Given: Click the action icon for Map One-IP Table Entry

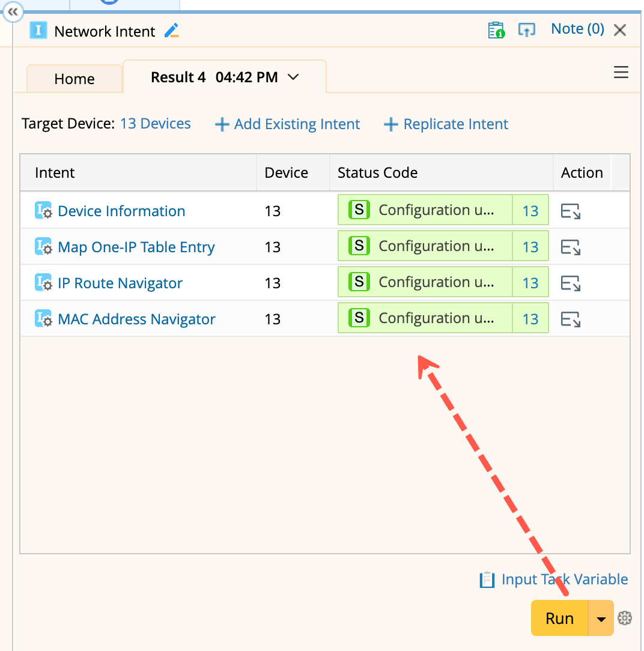Looking at the screenshot, I should tap(571, 247).
